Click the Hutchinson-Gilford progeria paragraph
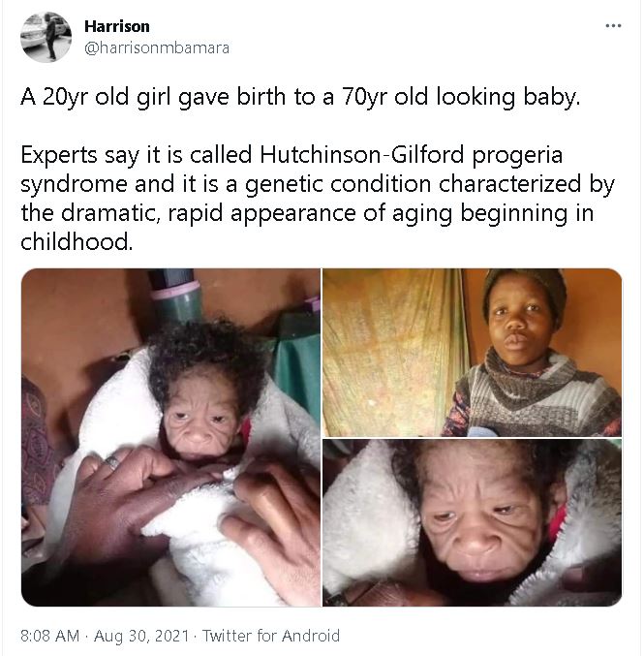This screenshot has width=644, height=656. click(318, 198)
